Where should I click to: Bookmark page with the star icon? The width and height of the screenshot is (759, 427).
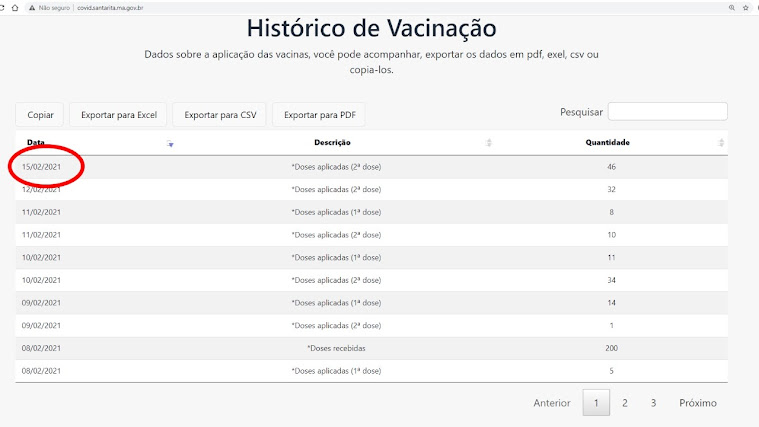click(745, 8)
